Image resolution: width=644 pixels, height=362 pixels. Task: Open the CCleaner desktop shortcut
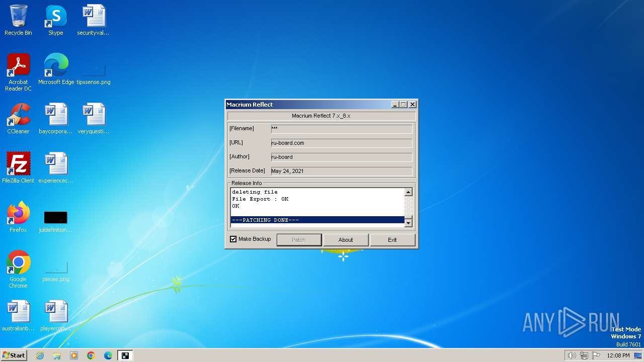(x=18, y=119)
